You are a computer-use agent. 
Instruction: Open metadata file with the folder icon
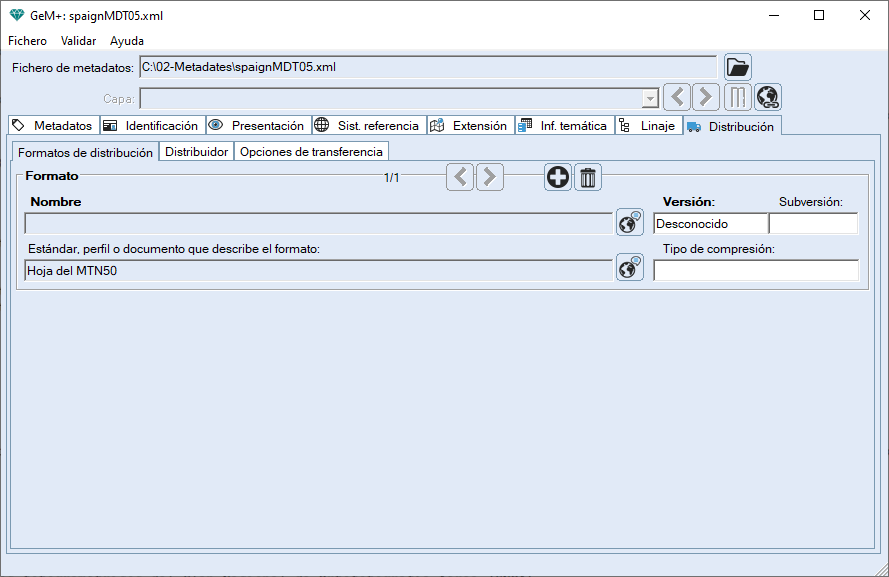[x=737, y=67]
